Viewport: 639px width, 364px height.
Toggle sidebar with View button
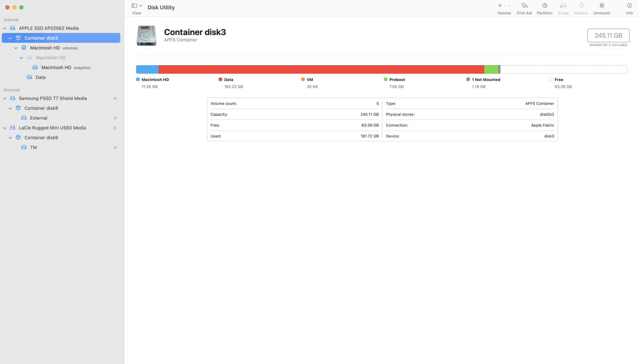(134, 6)
